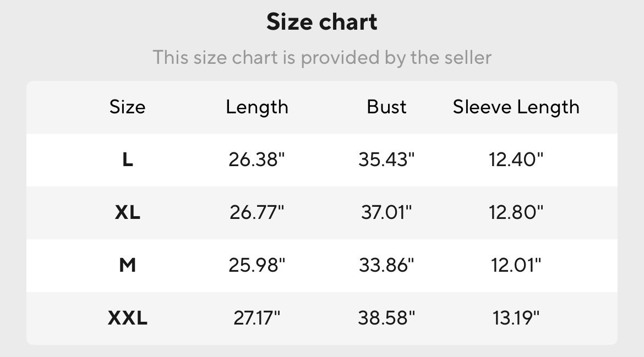Click the "Size chart" title
644x357 pixels.
(322, 22)
